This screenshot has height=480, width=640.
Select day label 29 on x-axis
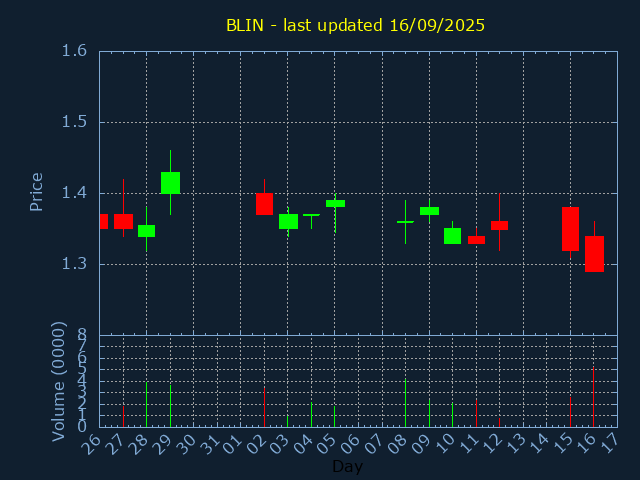(161, 444)
